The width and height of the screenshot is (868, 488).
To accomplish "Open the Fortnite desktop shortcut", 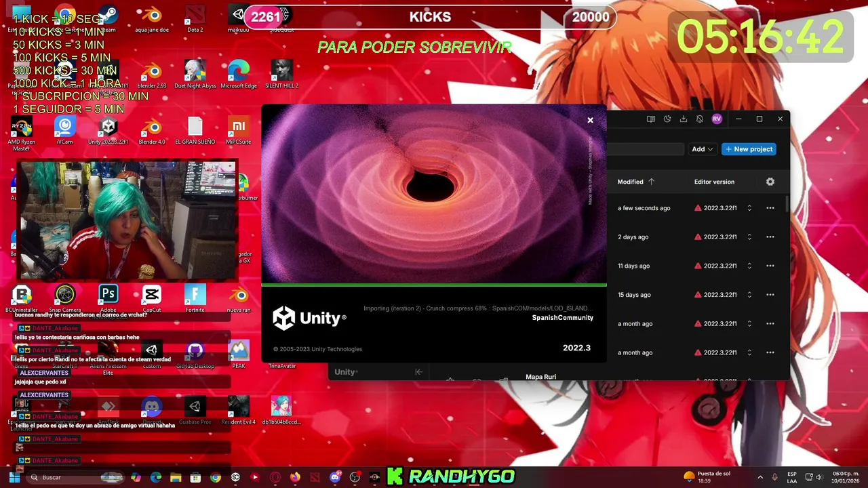I will (x=195, y=299).
